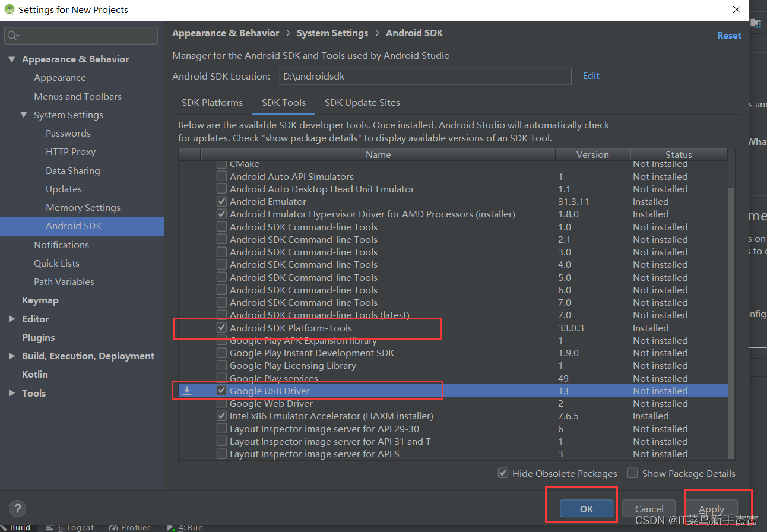The height and width of the screenshot is (532, 767).
Task: Open Updates settings
Action: coord(64,189)
